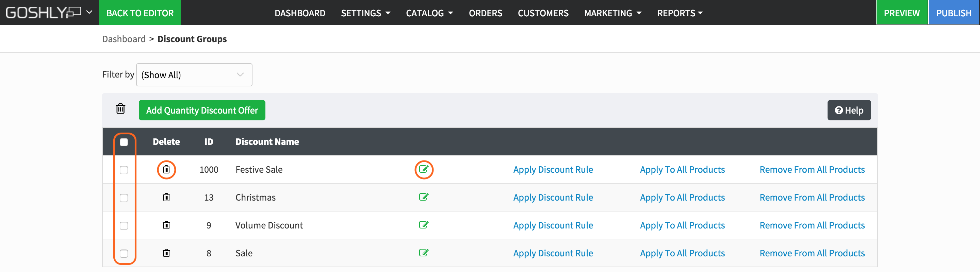Click edit icon in Sale row
This screenshot has height=272, width=980.
click(x=423, y=253)
